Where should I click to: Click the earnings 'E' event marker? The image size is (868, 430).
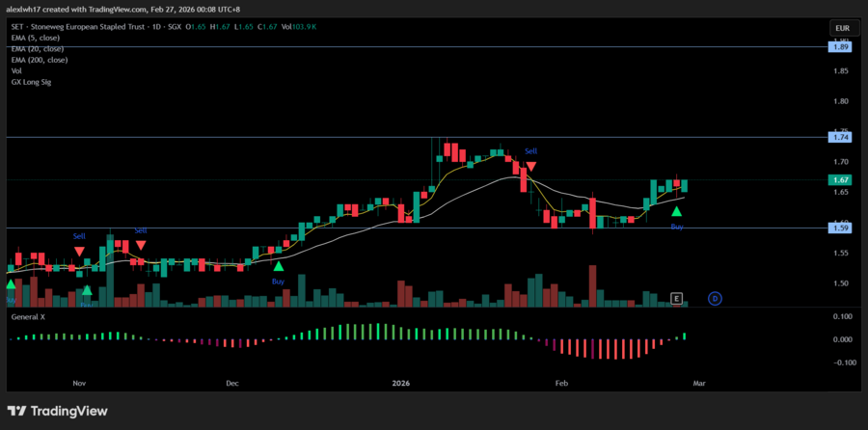pyautogui.click(x=676, y=298)
